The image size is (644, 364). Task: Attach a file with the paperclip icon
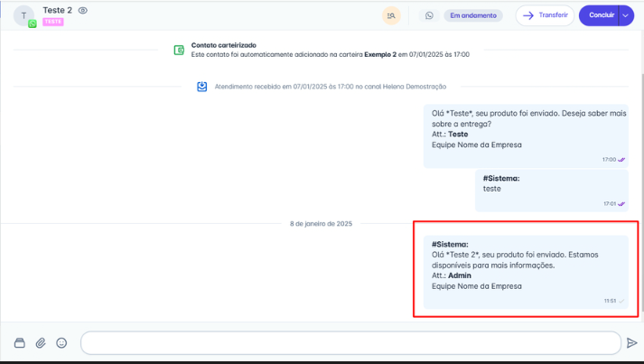41,342
